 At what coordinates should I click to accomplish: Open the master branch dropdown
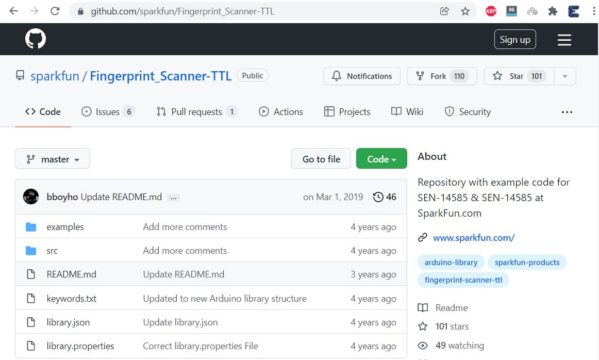click(x=53, y=159)
